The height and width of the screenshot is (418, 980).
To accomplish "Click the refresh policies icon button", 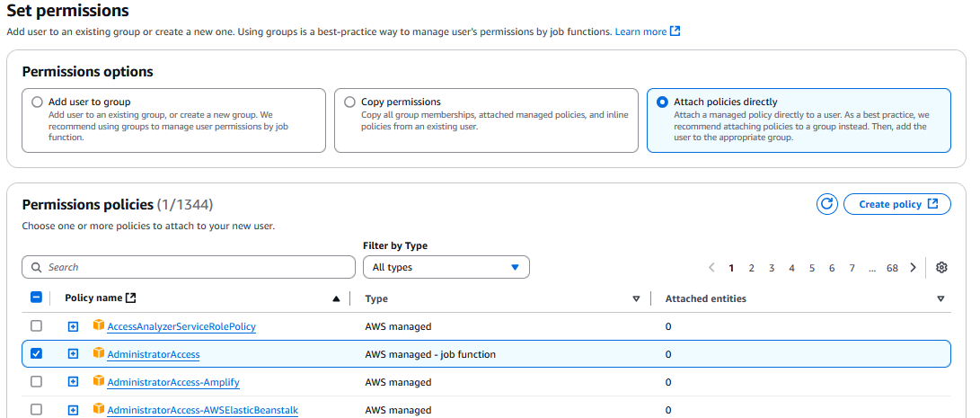I will (x=826, y=204).
